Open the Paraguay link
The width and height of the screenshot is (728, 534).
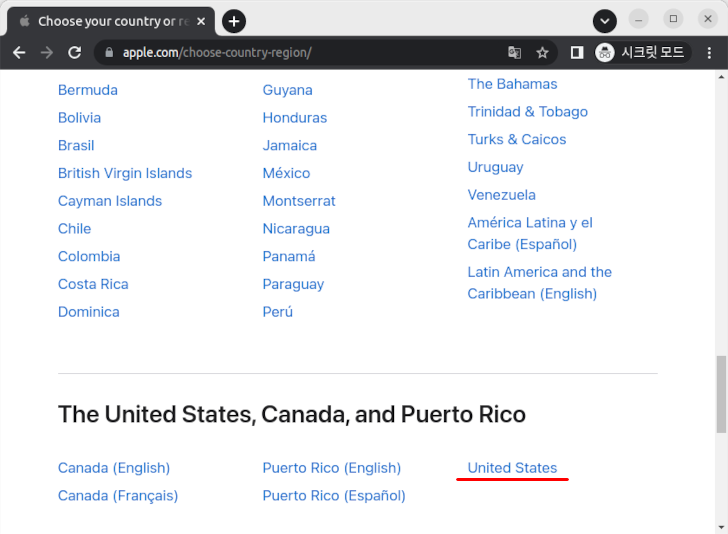293,284
